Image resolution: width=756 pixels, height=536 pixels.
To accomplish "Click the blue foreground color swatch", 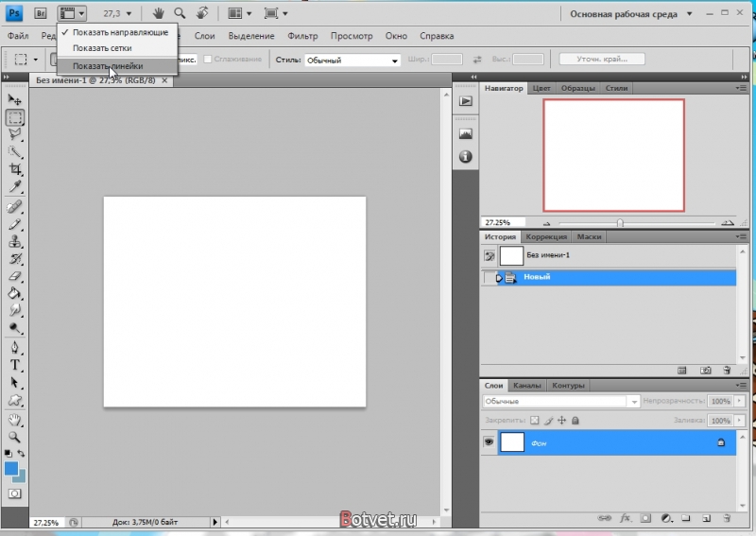I will (x=12, y=469).
